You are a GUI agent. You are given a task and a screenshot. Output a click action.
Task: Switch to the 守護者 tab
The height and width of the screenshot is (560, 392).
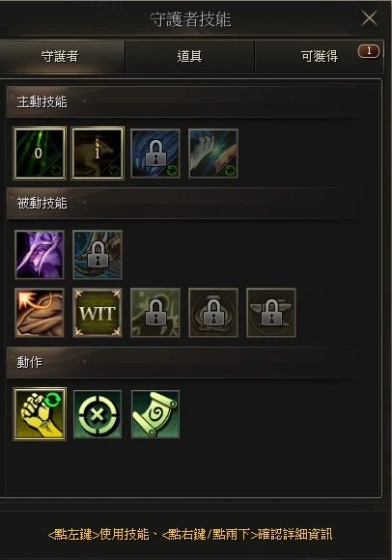[x=60, y=56]
